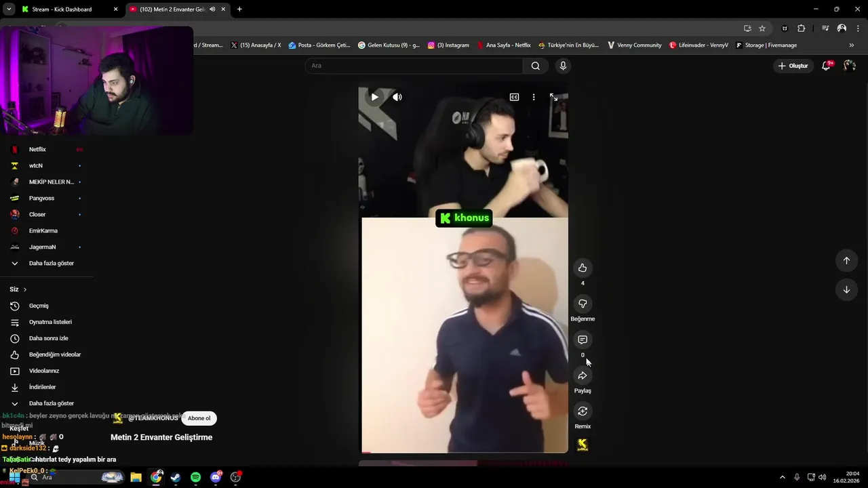Open Discord from the taskbar
Viewport: 868px width, 488px height.
point(216,477)
